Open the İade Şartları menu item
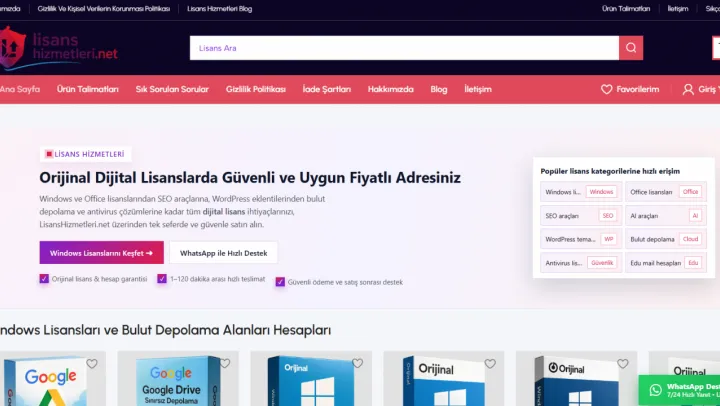Viewport: 720px width, 406px height. pos(326,89)
